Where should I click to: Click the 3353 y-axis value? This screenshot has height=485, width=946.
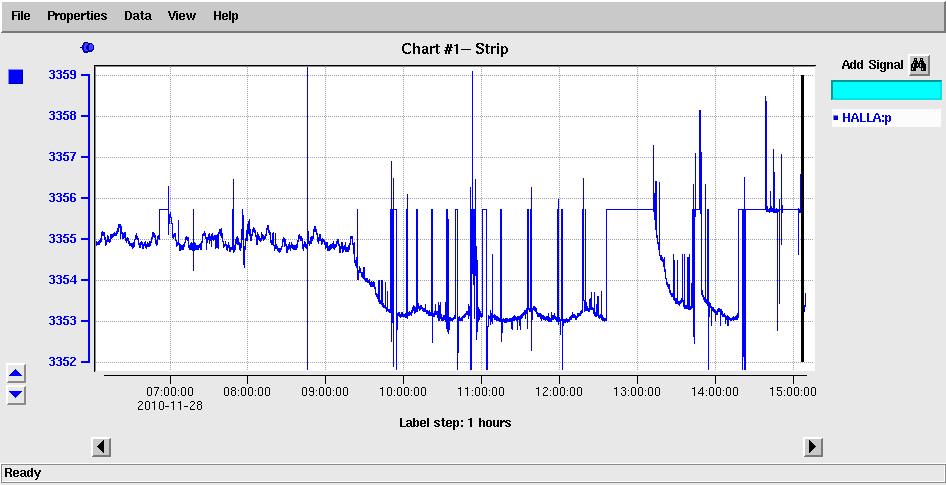pos(62,321)
